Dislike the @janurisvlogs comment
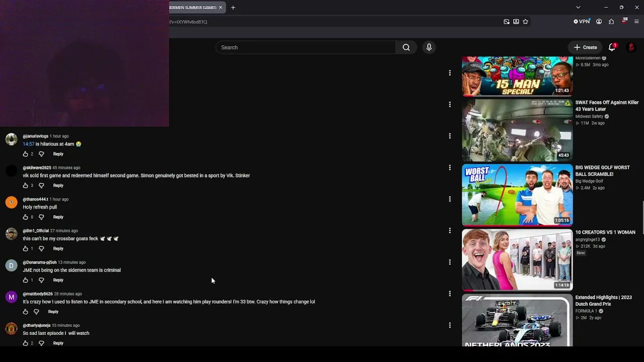 tap(41, 154)
